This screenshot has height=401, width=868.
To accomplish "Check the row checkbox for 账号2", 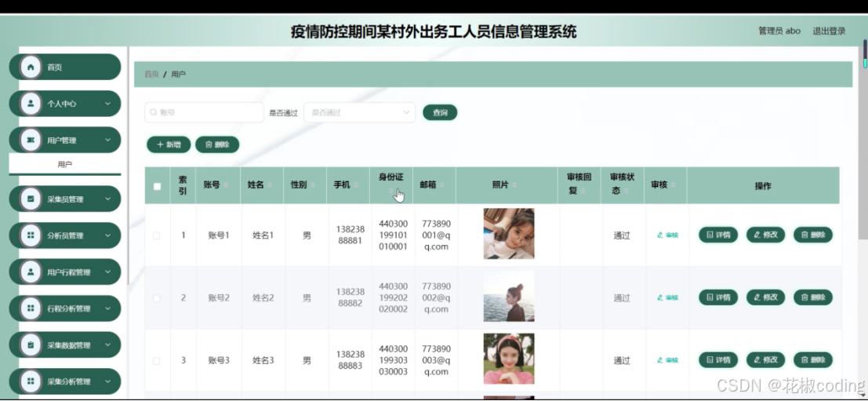I will pos(157,298).
